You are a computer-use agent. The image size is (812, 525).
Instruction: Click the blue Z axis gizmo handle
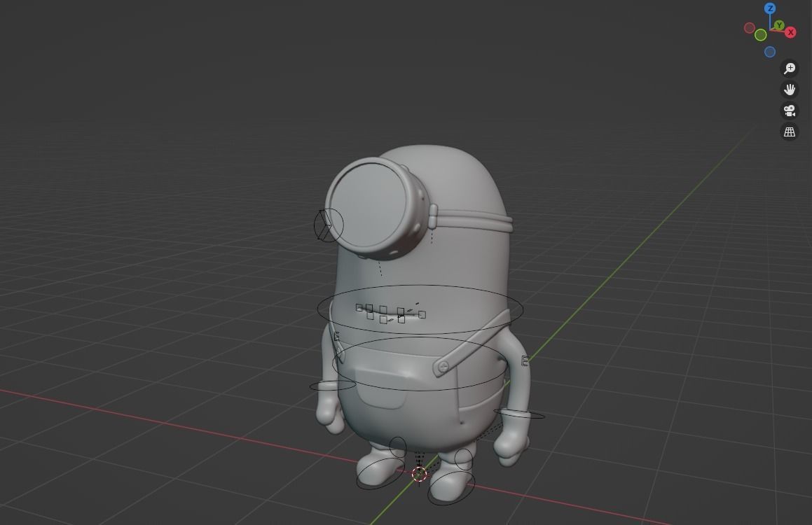(x=770, y=8)
